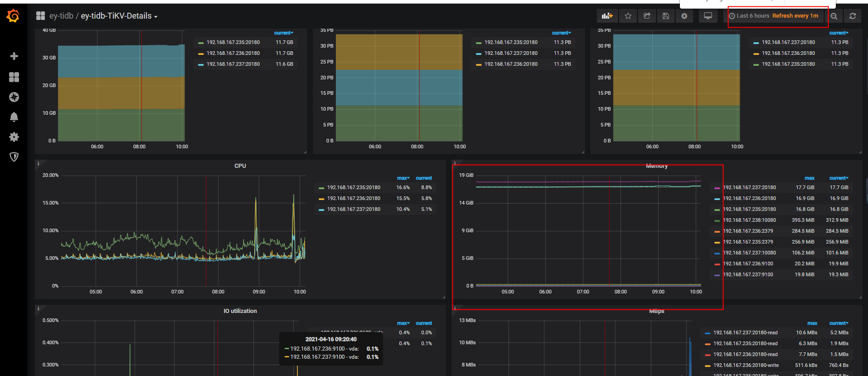
Task: Refresh the dashboard using the refresh icon
Action: tap(853, 16)
